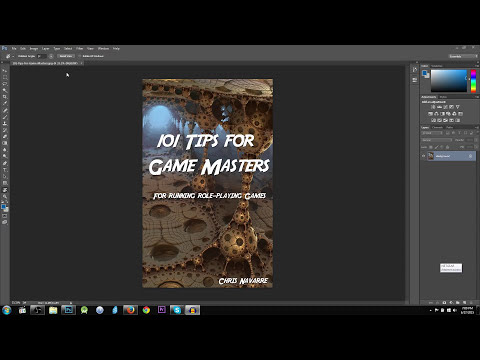
Task: Select the Crop tool
Action: click(5, 97)
